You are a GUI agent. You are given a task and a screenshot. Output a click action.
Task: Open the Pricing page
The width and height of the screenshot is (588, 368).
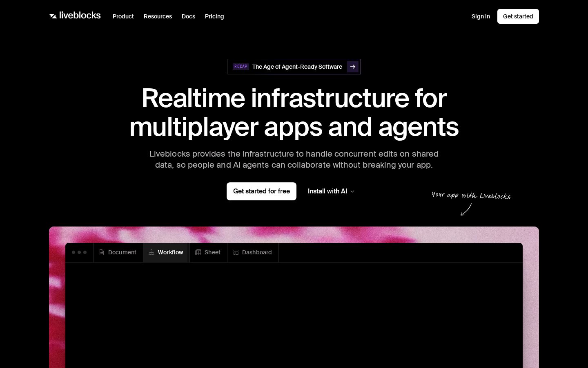click(214, 16)
